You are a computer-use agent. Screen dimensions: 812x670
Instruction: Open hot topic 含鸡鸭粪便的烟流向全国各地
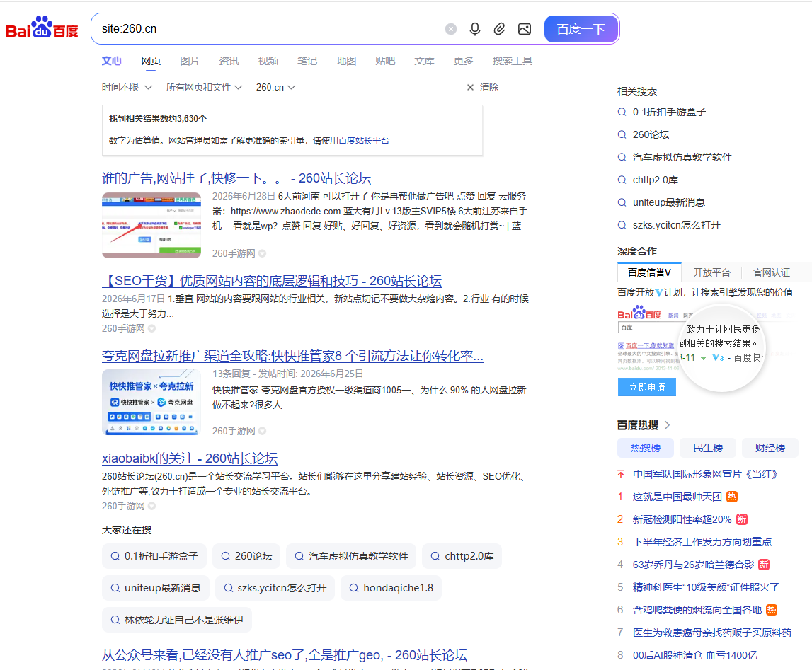point(697,610)
